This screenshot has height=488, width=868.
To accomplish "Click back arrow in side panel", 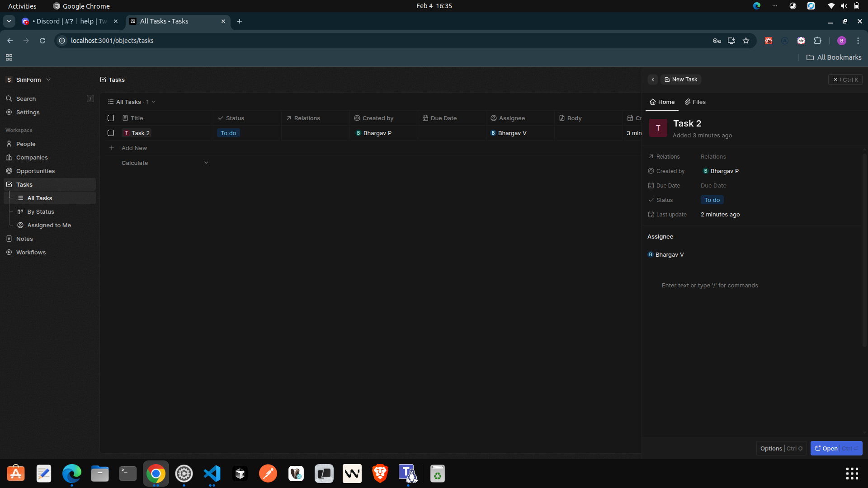I will [x=653, y=80].
